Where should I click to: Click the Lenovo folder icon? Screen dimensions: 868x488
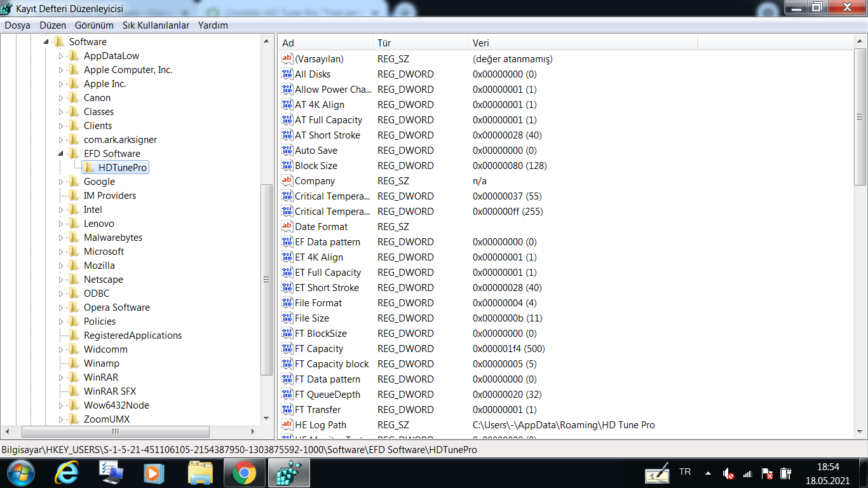pyautogui.click(x=74, y=224)
